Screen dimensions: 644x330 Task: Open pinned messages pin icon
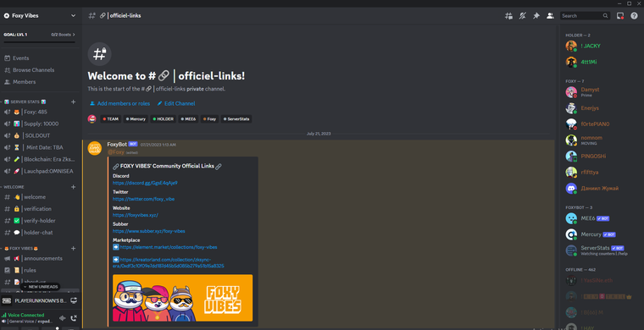coord(536,15)
